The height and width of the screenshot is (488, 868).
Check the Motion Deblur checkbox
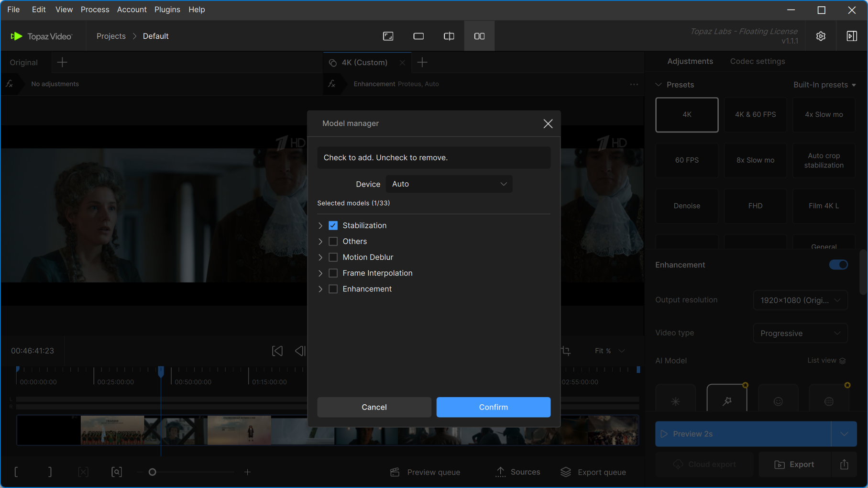333,257
